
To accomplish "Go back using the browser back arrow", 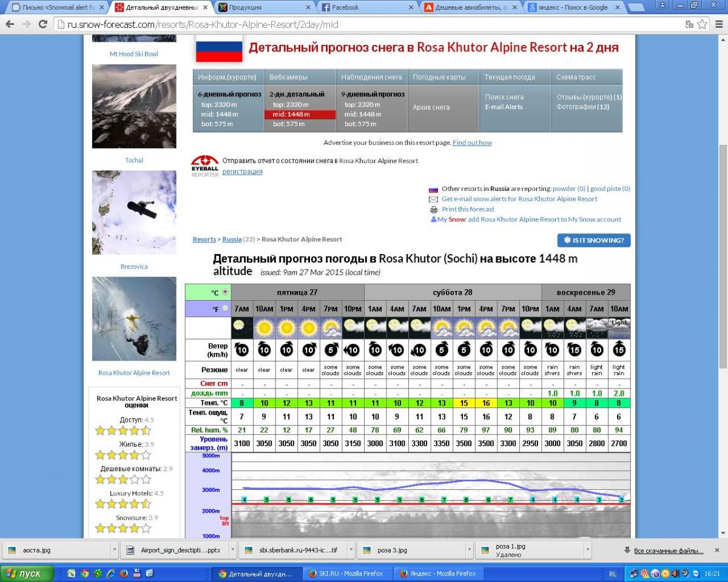I will [x=10, y=24].
